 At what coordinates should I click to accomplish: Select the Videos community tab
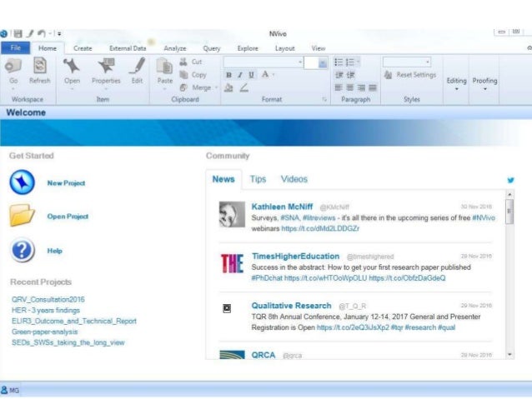(x=294, y=179)
